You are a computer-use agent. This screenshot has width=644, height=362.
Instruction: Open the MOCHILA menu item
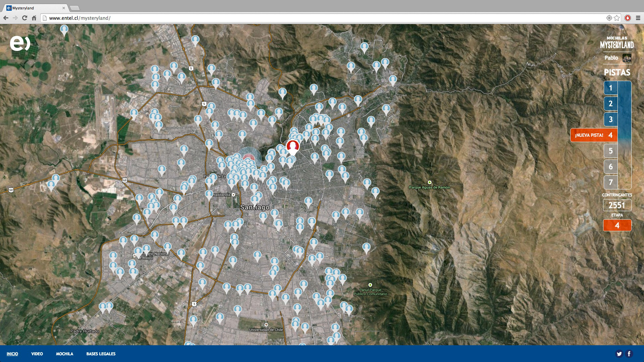pyautogui.click(x=64, y=354)
